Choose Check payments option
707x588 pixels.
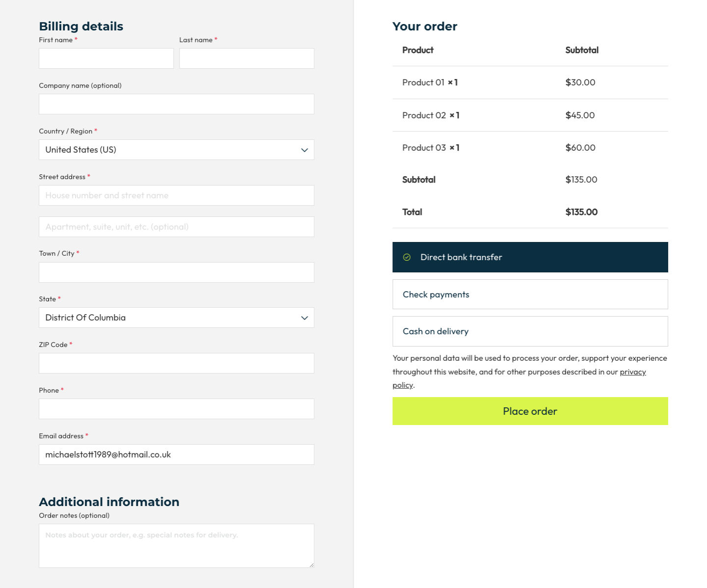point(530,294)
